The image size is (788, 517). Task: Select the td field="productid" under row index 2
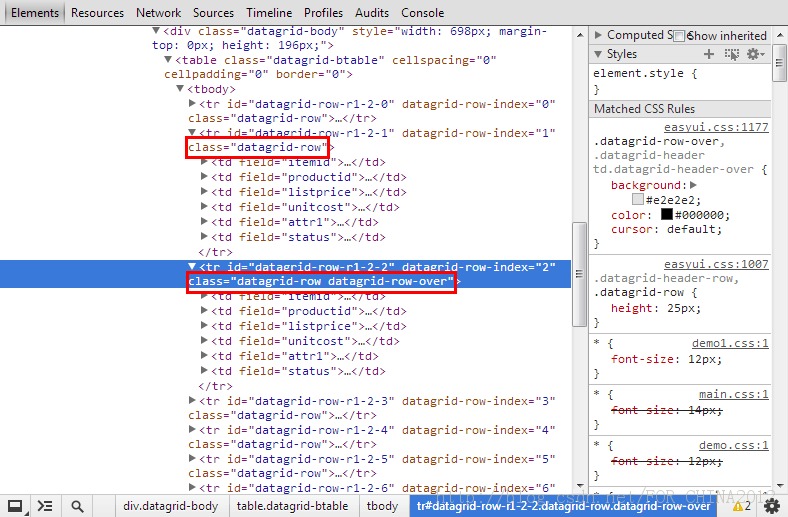tap(309, 311)
